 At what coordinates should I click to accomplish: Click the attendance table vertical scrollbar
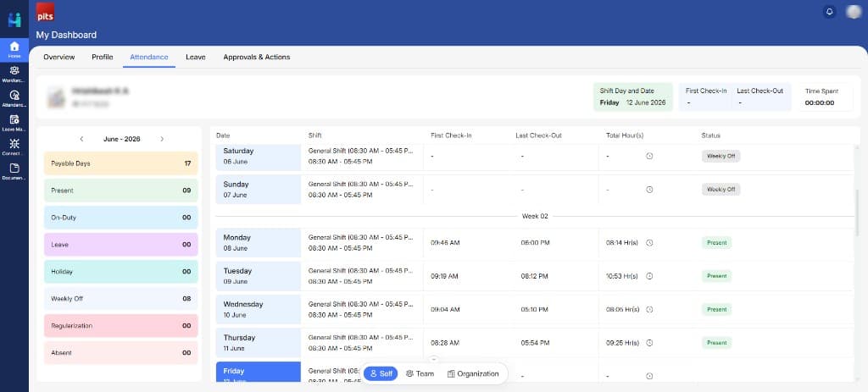(x=858, y=213)
